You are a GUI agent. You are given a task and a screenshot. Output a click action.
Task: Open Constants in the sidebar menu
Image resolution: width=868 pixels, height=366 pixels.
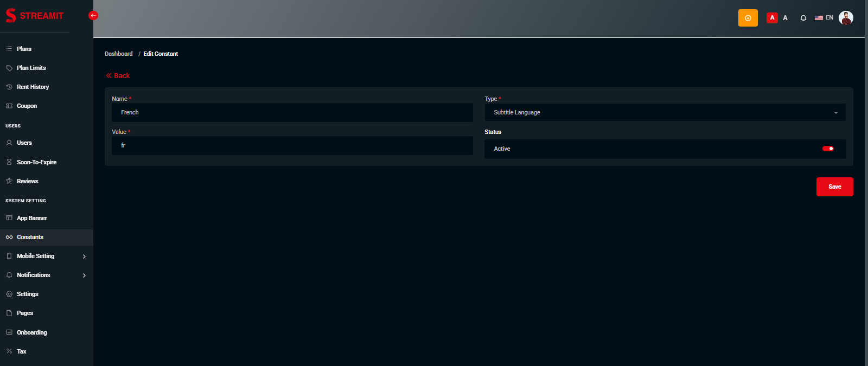point(30,237)
